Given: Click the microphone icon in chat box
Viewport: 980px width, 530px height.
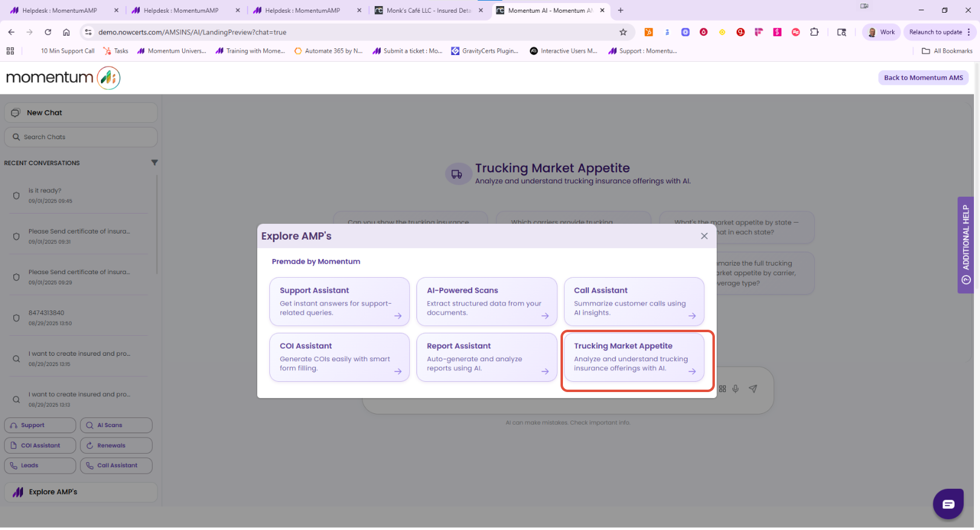Looking at the screenshot, I should (735, 388).
